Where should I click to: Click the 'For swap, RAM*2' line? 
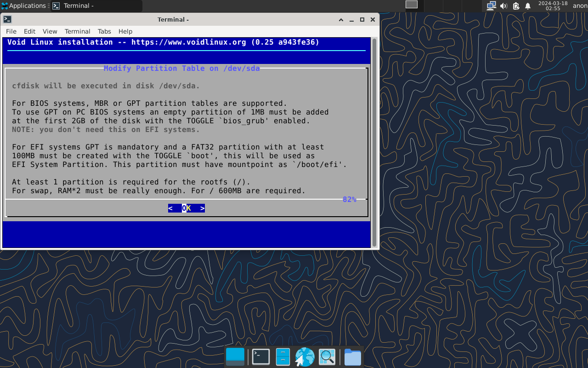point(159,190)
